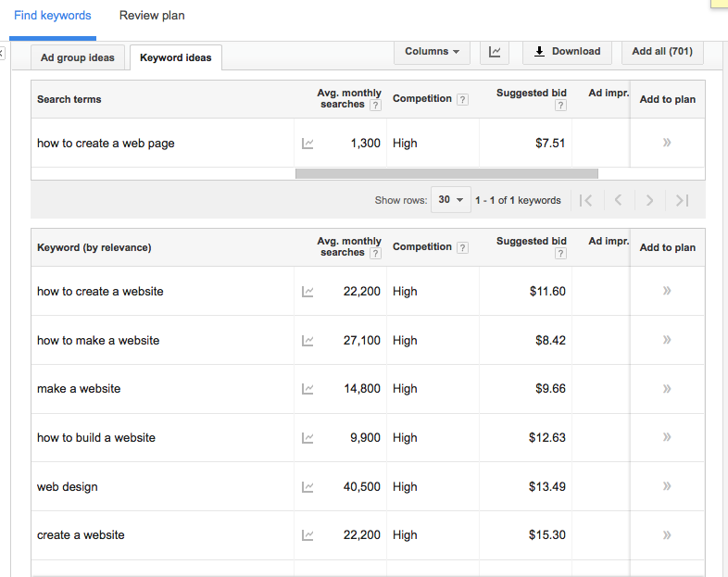
Task: Click the chart view toggle button in toolbar
Action: pos(494,52)
